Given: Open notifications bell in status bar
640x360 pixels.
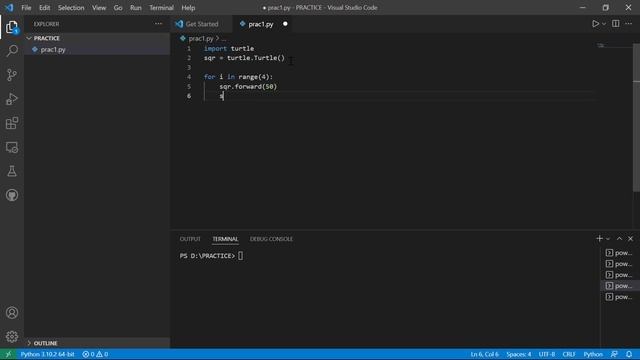Looking at the screenshot, I should 629,354.
